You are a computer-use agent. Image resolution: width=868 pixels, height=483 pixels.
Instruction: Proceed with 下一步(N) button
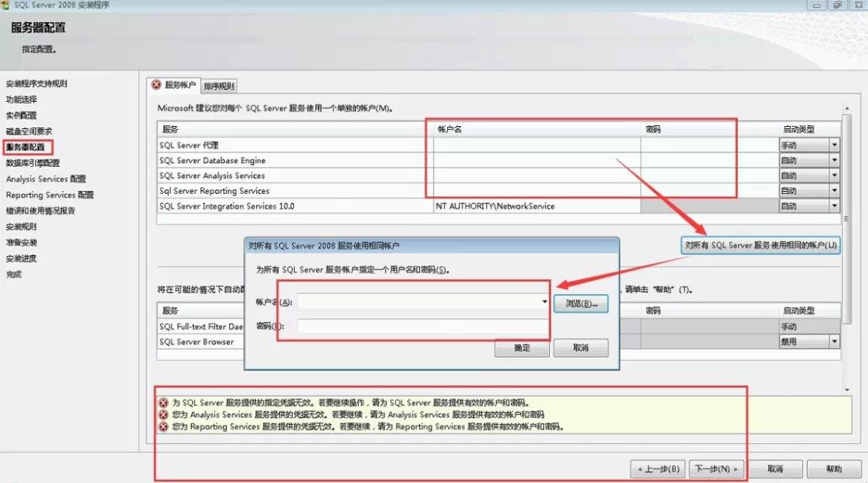(716, 469)
